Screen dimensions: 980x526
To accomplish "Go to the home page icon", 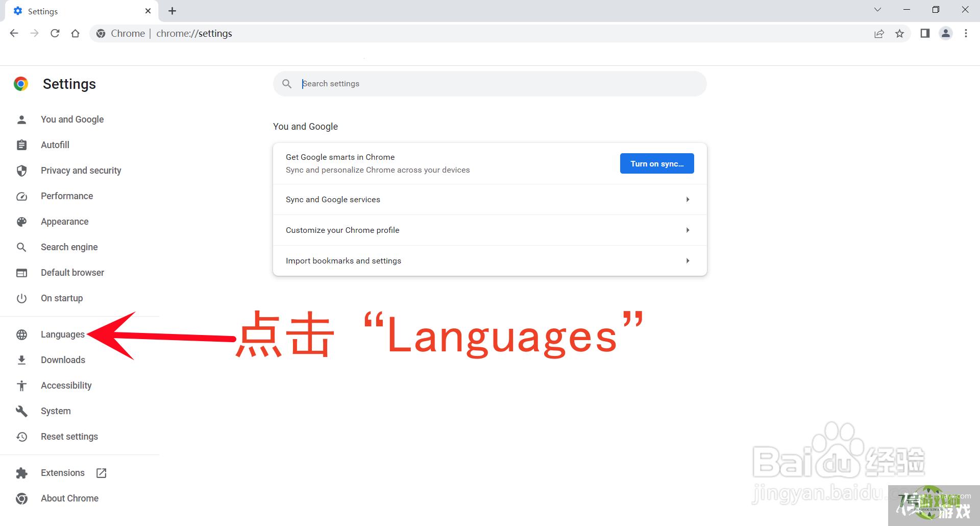I will (75, 33).
